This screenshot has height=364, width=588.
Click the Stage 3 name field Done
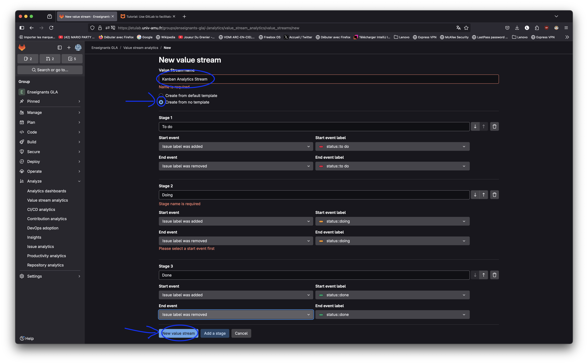pos(314,275)
